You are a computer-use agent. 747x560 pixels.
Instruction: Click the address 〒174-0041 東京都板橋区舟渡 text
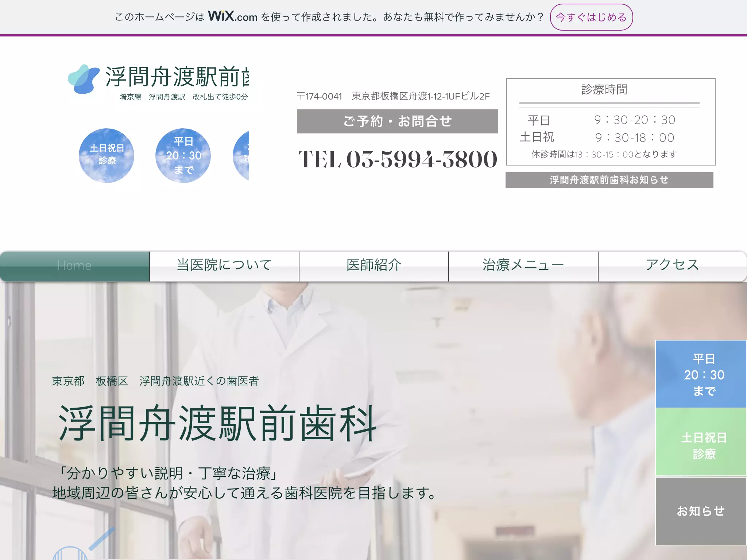coord(393,96)
